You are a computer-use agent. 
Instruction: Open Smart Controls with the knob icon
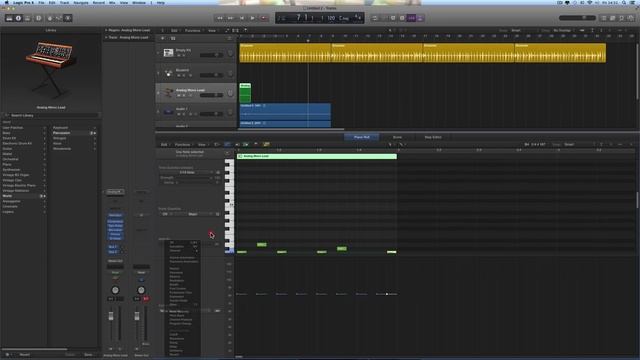click(50, 18)
